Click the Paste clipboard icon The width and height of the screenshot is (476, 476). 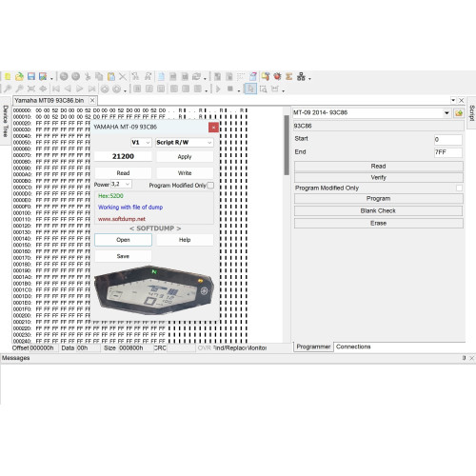(x=111, y=76)
